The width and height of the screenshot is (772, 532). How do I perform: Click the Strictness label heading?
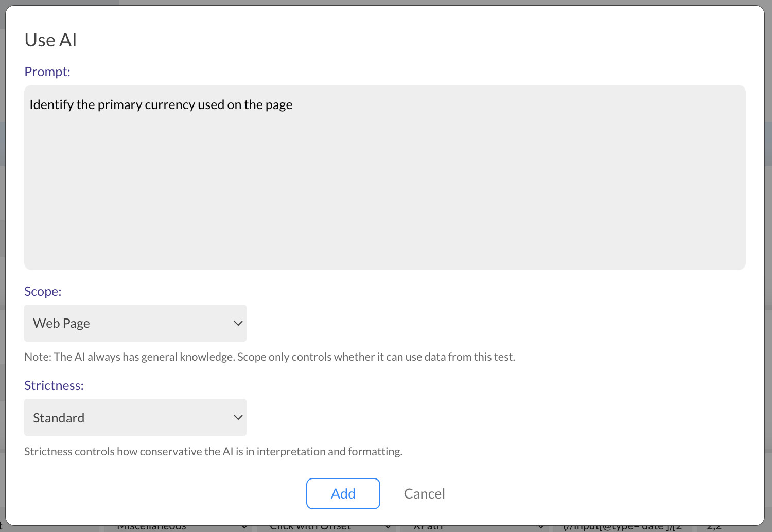54,385
